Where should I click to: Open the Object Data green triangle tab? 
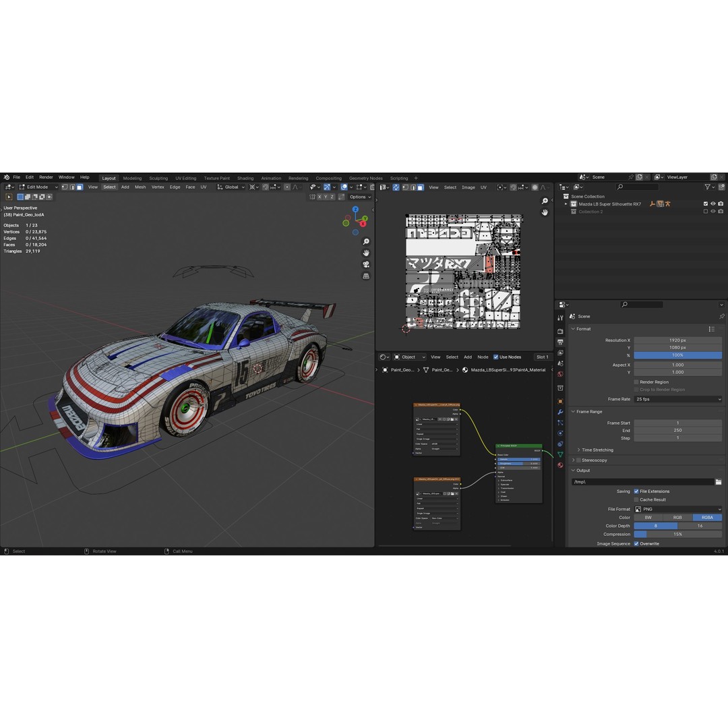click(x=560, y=454)
